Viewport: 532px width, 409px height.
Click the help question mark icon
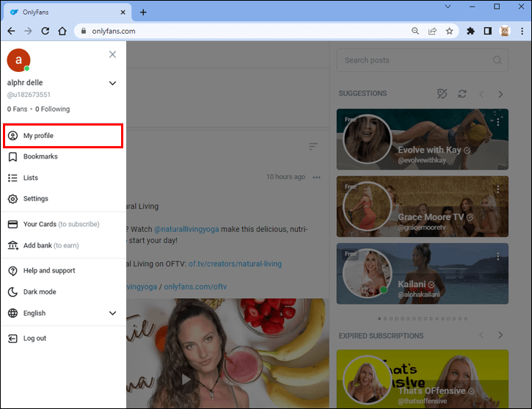click(13, 271)
